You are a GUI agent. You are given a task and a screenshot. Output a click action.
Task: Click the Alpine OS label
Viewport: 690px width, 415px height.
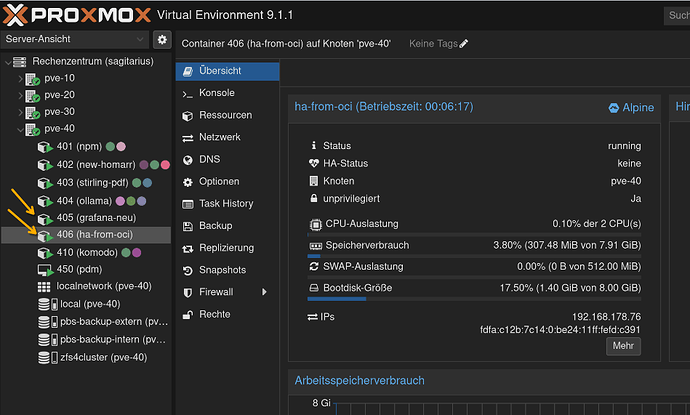point(631,108)
